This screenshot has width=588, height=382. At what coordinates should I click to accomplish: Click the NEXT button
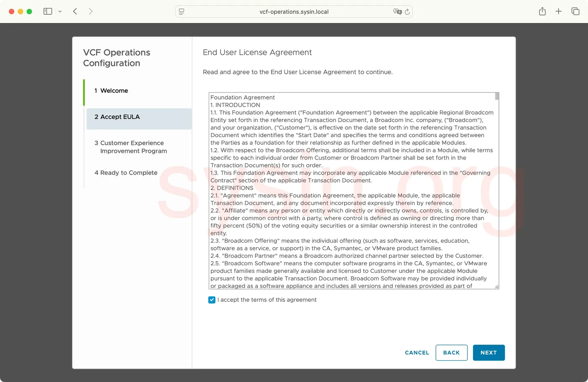[489, 353]
